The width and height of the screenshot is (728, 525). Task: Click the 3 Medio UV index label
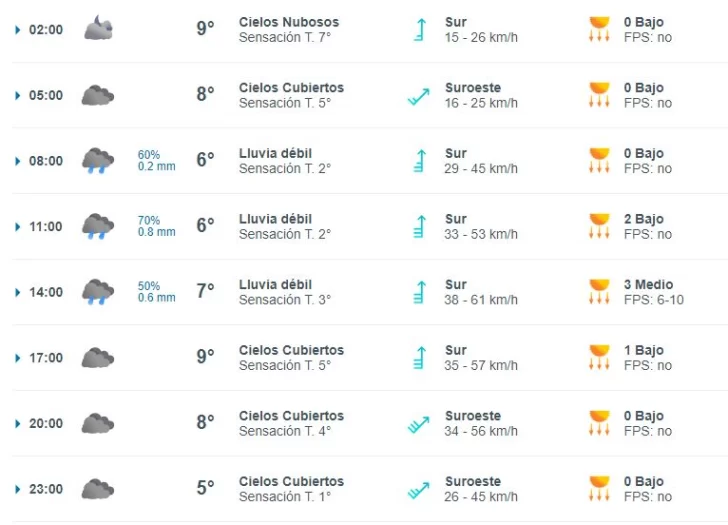pyautogui.click(x=648, y=285)
